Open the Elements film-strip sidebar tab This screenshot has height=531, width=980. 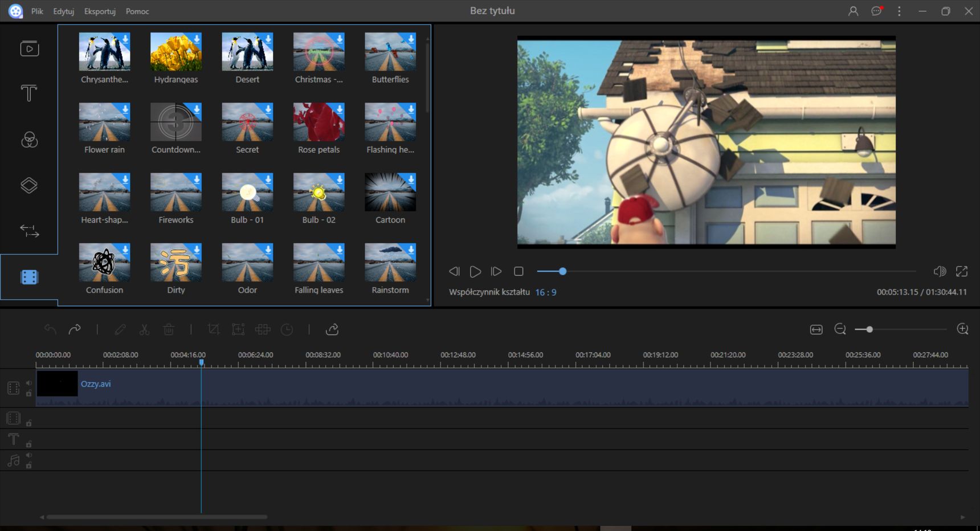[x=29, y=277]
